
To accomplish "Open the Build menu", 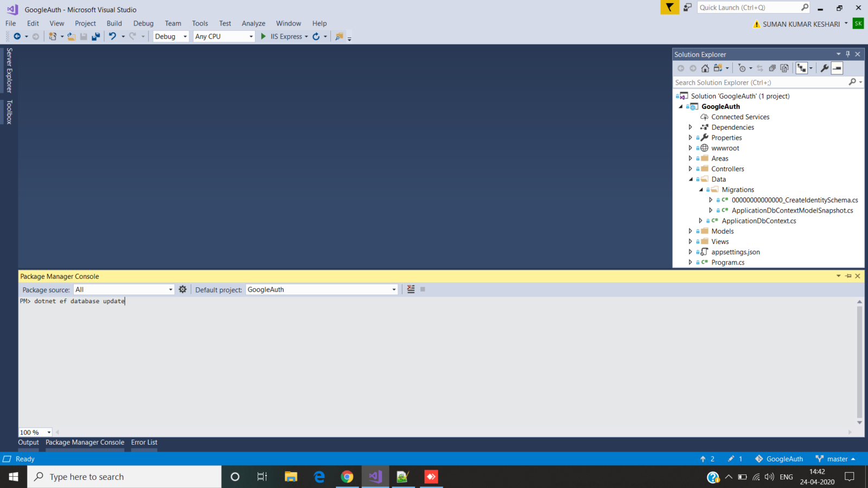I will click(x=114, y=23).
